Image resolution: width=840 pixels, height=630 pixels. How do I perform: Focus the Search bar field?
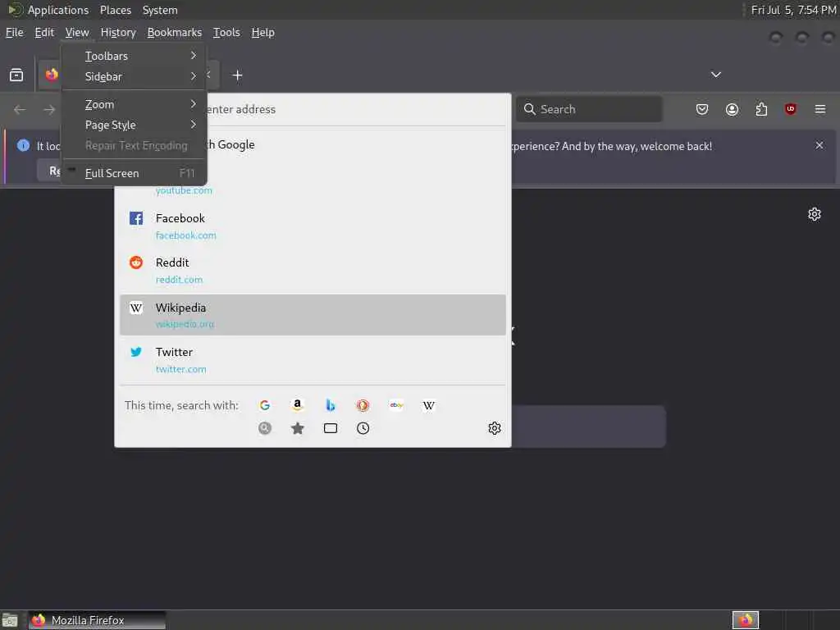589,109
